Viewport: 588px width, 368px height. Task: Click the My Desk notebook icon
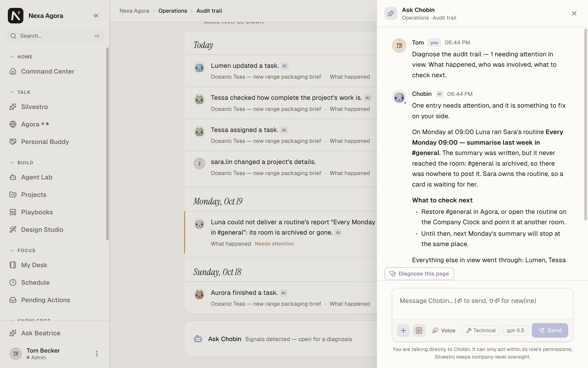(x=13, y=265)
